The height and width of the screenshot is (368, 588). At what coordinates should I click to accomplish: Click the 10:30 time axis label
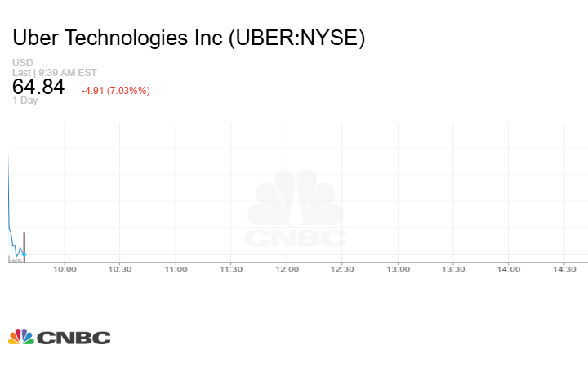120,268
